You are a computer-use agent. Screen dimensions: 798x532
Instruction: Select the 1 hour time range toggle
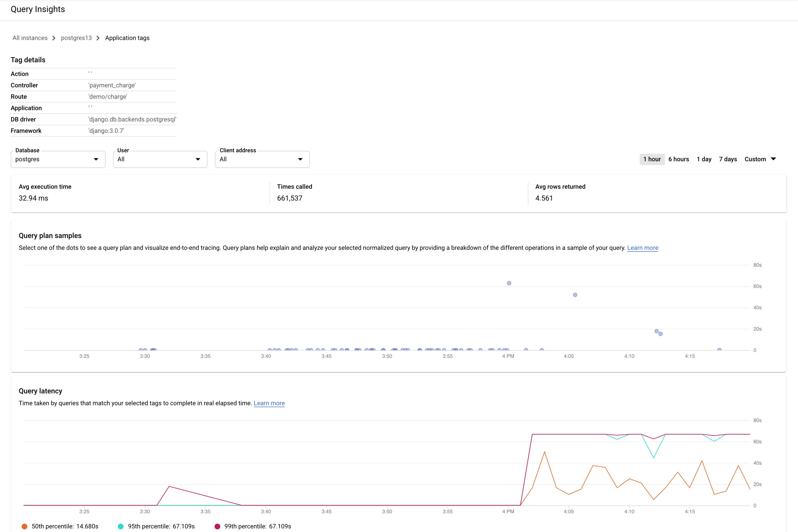coord(652,158)
